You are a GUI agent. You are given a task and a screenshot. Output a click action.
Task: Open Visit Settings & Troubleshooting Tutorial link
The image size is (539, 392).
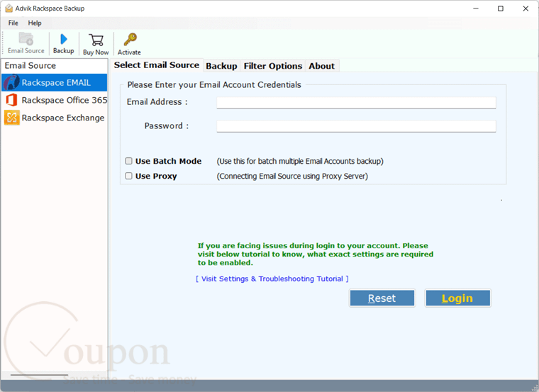click(272, 279)
